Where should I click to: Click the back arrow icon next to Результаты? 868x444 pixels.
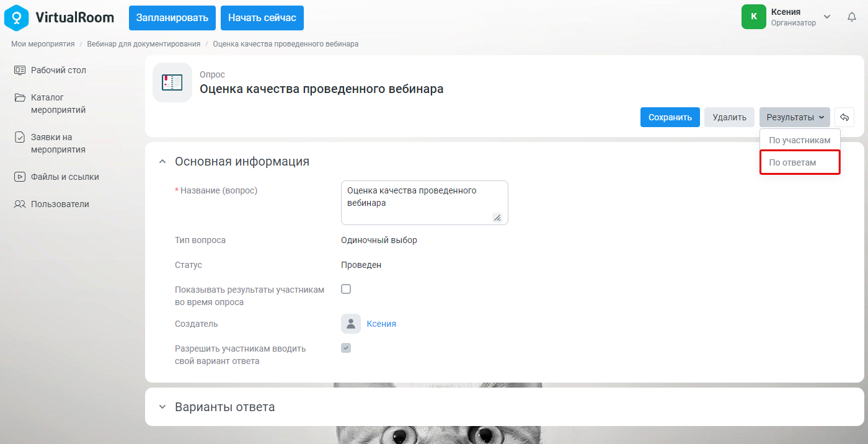844,117
